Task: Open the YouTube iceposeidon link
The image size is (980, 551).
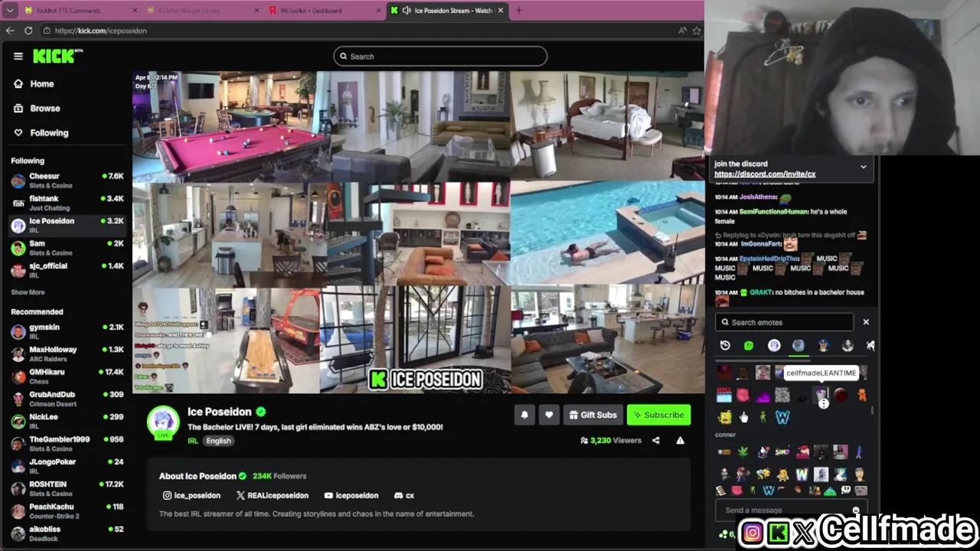Action: pyautogui.click(x=351, y=495)
